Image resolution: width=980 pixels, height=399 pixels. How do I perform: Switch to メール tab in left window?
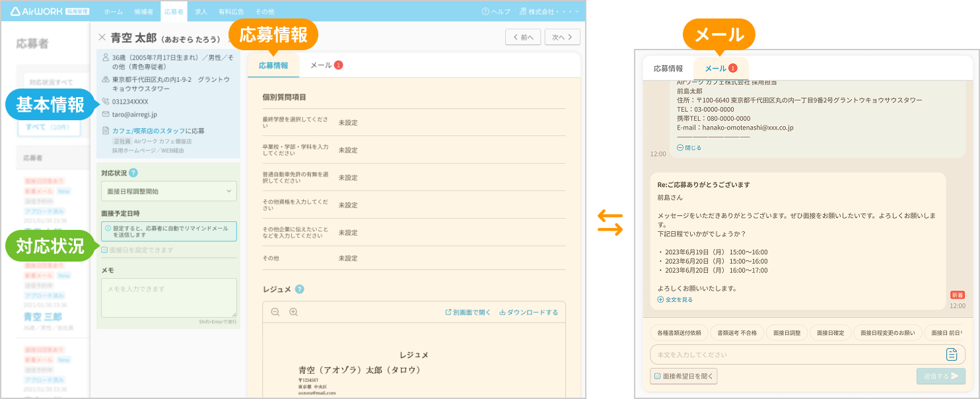pyautogui.click(x=326, y=65)
